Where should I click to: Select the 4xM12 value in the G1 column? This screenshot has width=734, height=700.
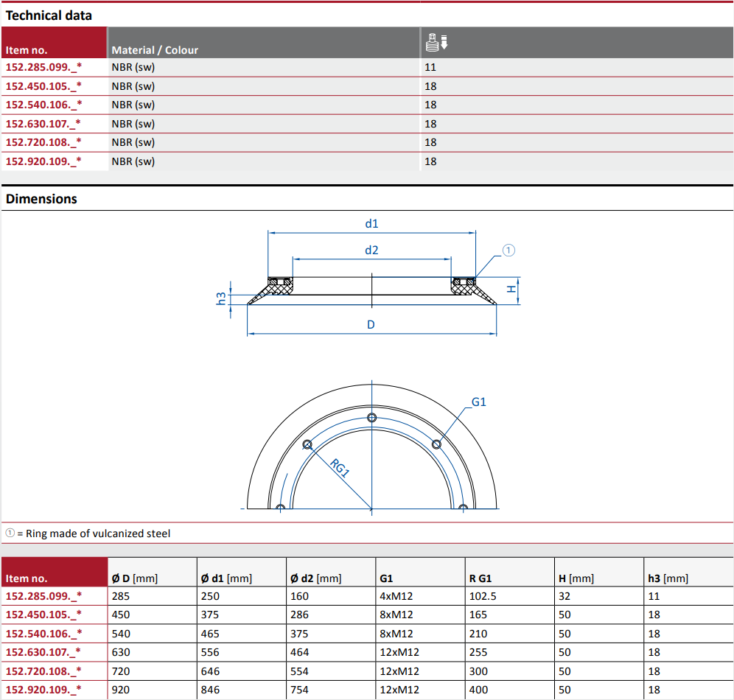(396, 596)
